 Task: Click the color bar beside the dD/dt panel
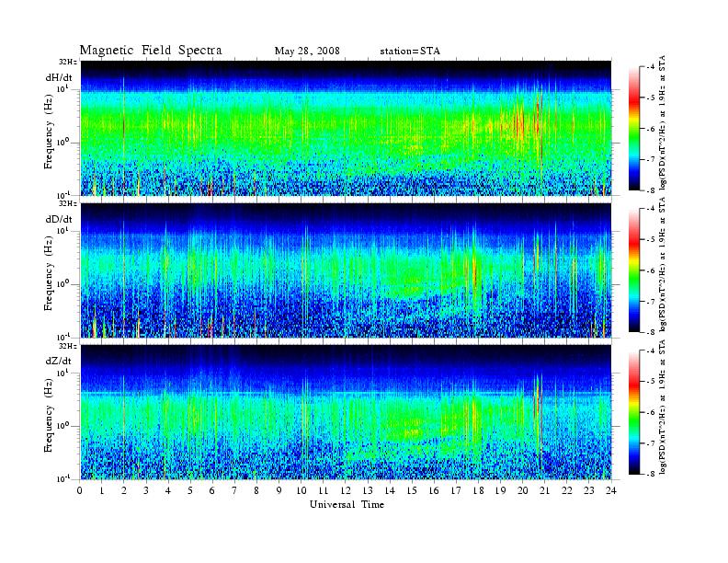pyautogui.click(x=634, y=270)
